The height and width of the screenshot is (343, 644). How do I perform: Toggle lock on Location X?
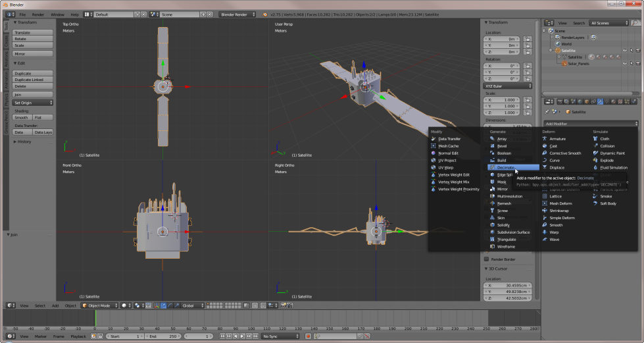(x=528, y=40)
